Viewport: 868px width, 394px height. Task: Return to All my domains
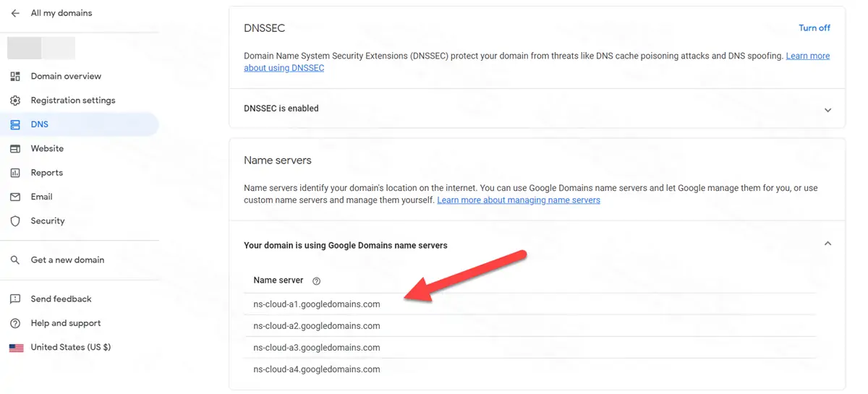(x=61, y=13)
